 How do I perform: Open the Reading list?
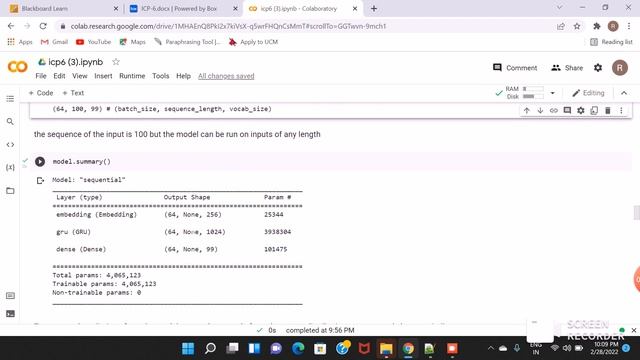(611, 42)
